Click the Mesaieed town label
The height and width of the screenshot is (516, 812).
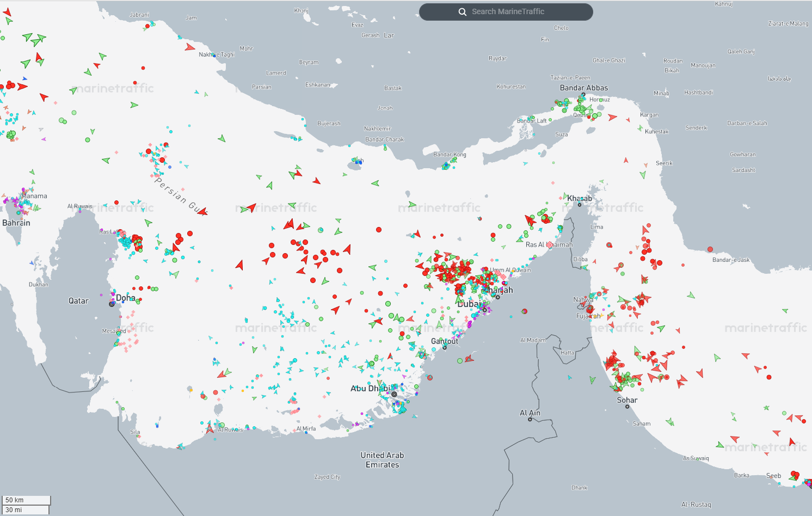point(114,331)
